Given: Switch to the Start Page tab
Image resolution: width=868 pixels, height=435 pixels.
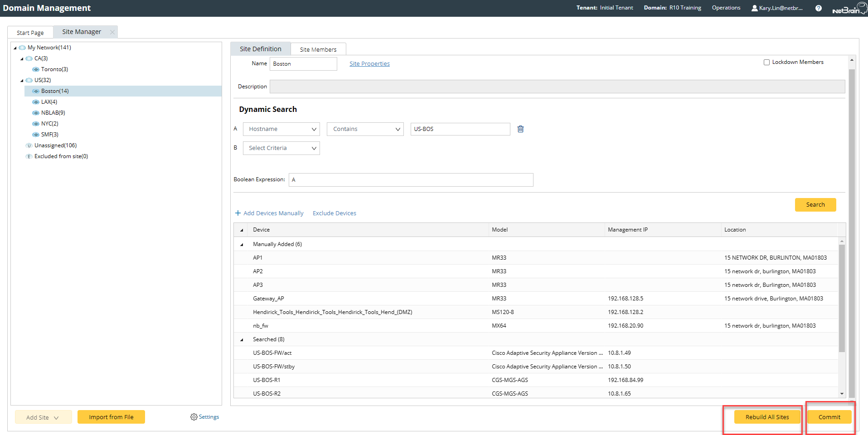Looking at the screenshot, I should tap(30, 33).
